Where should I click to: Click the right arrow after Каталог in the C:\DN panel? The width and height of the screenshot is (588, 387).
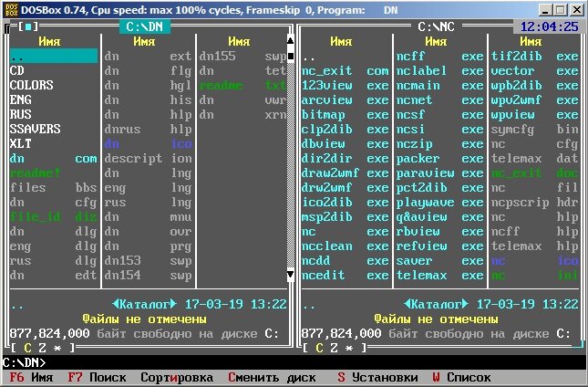173,304
